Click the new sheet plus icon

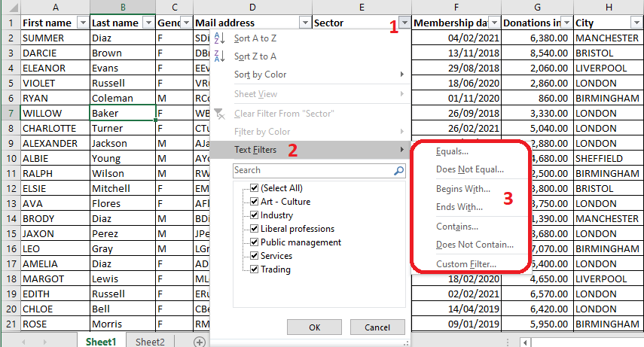click(x=200, y=342)
